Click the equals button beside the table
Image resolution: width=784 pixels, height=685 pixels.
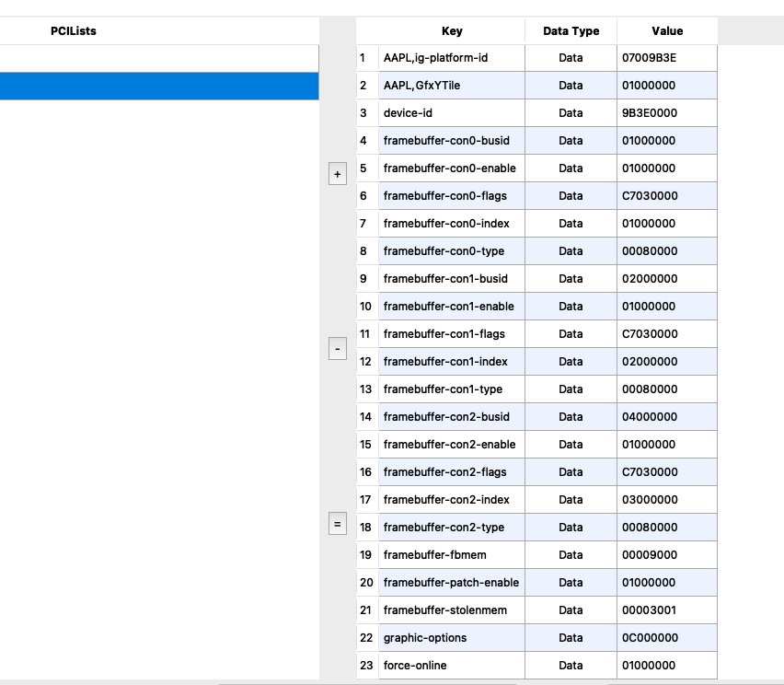click(338, 524)
